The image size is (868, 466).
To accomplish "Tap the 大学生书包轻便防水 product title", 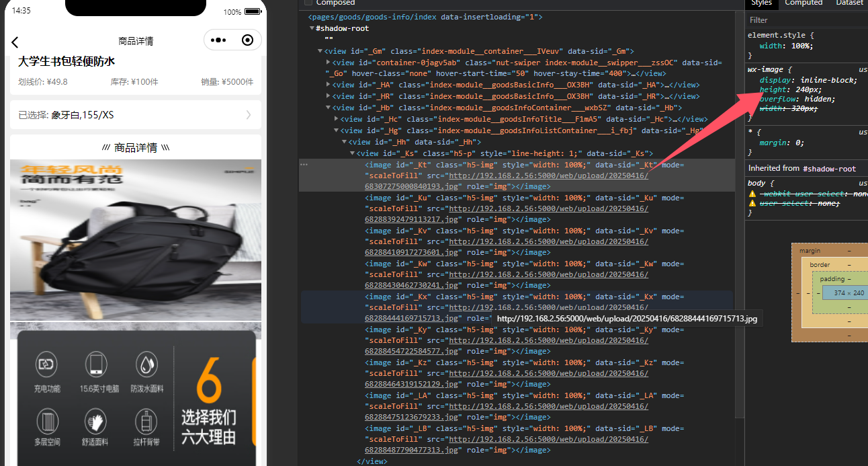I will pyautogui.click(x=67, y=62).
